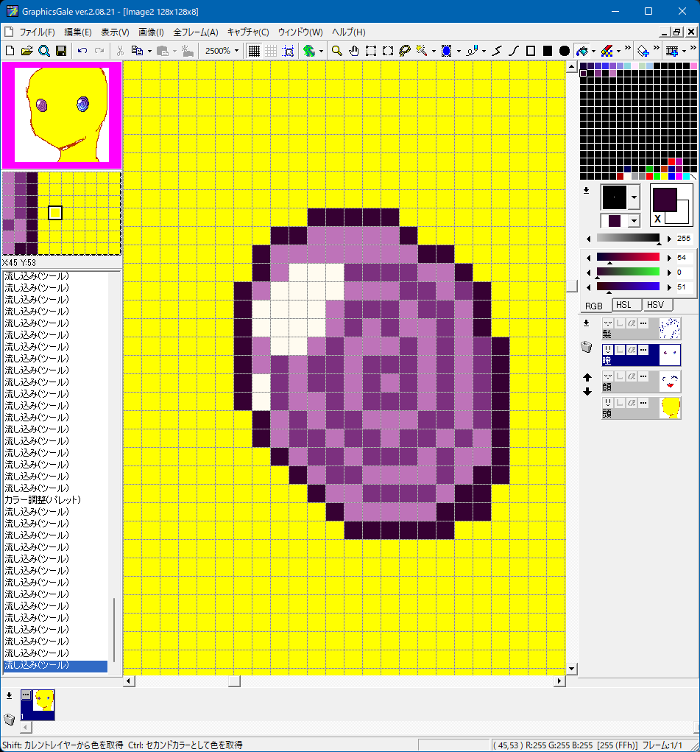Image resolution: width=700 pixels, height=752 pixels.
Task: Toggle visibility of the 顔 layer
Action: [607, 376]
